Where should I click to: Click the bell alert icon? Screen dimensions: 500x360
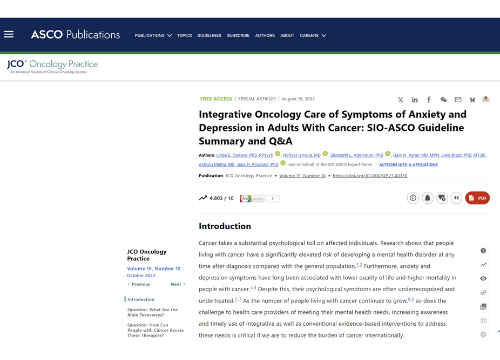pos(427,198)
